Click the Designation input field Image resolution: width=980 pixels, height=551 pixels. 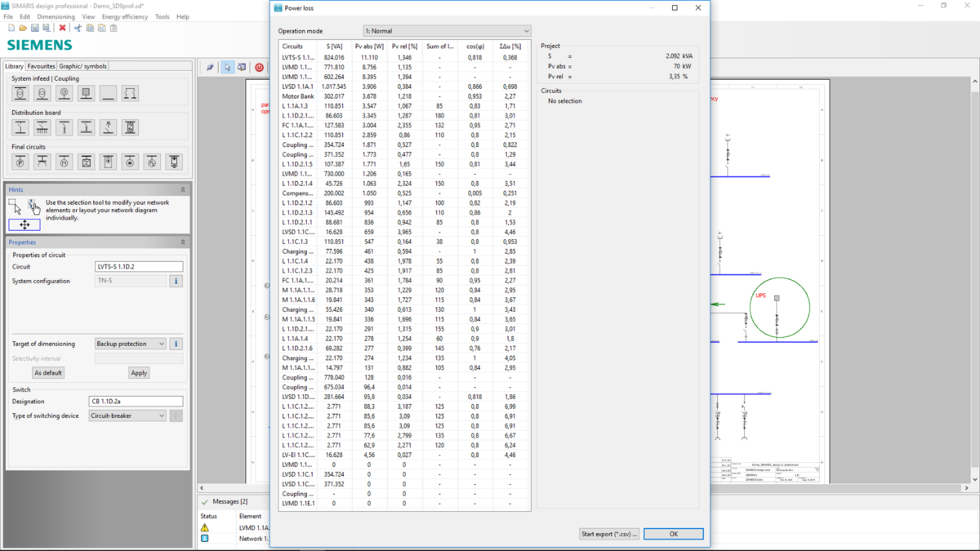click(x=136, y=402)
